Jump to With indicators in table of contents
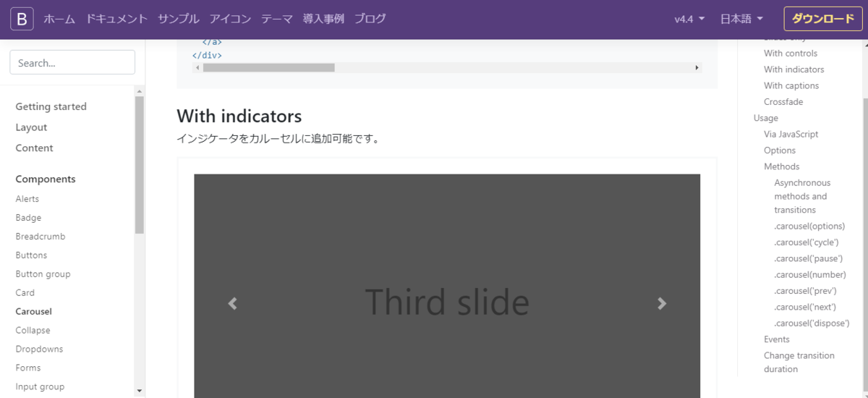This screenshot has width=868, height=398. point(793,69)
